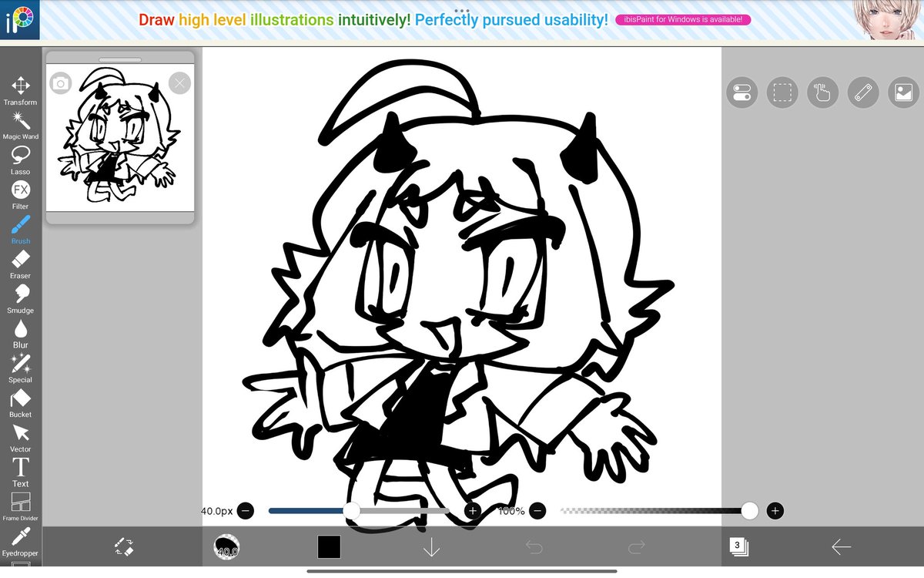Open the selection area tool
The width and height of the screenshot is (924, 578).
tap(782, 93)
